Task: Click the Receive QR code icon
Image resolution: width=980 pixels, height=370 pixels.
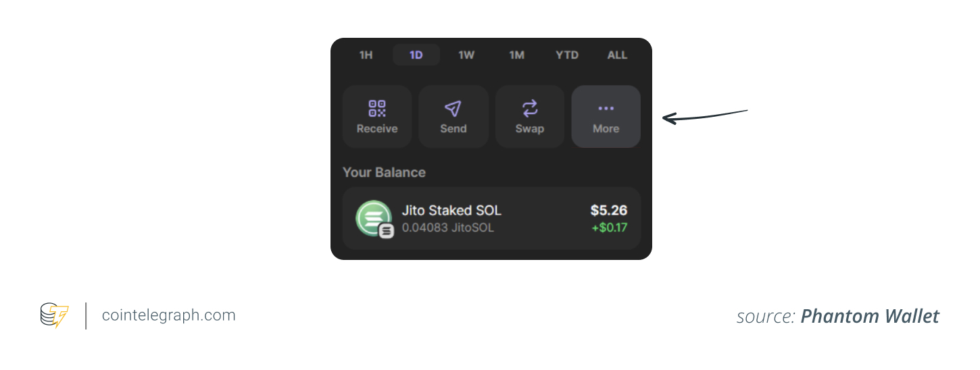Action: 377,109
